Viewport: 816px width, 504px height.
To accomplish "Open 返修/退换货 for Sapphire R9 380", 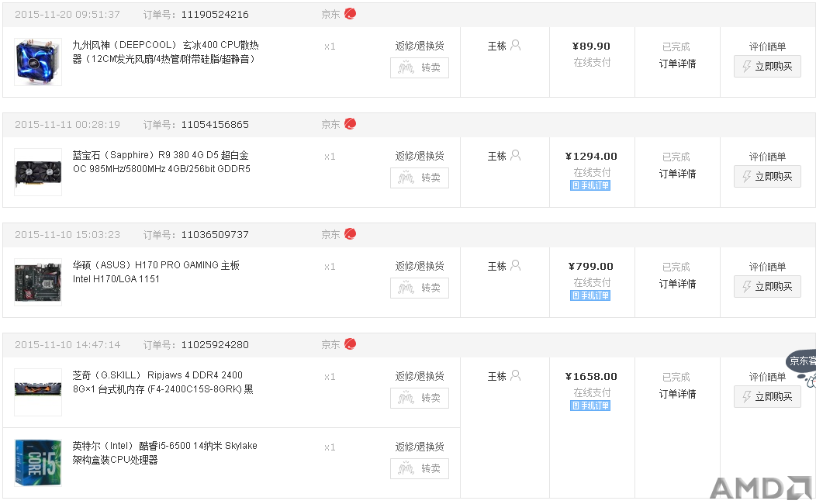I will coord(420,156).
